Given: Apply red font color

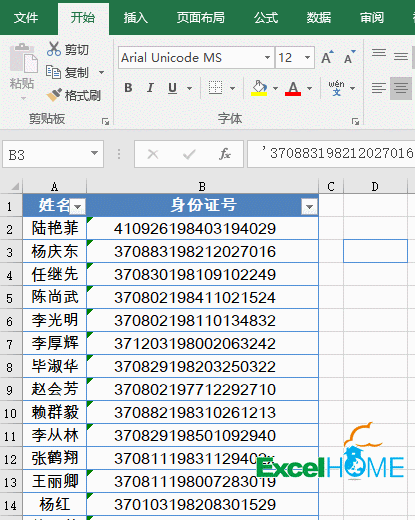Looking at the screenshot, I should [293, 88].
